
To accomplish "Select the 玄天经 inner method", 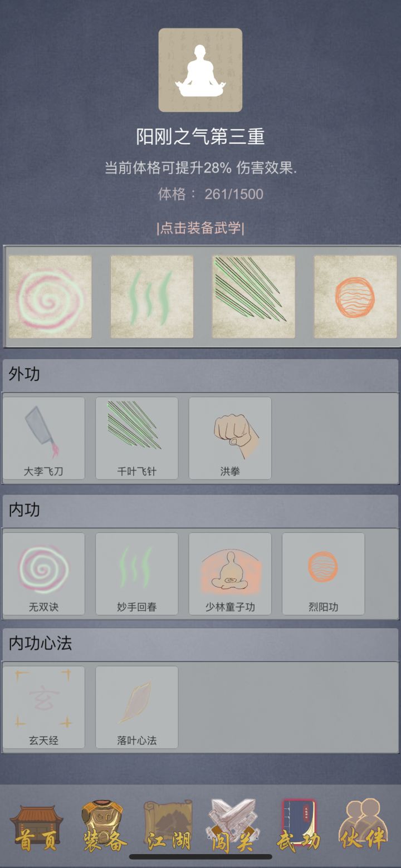I will point(44,708).
